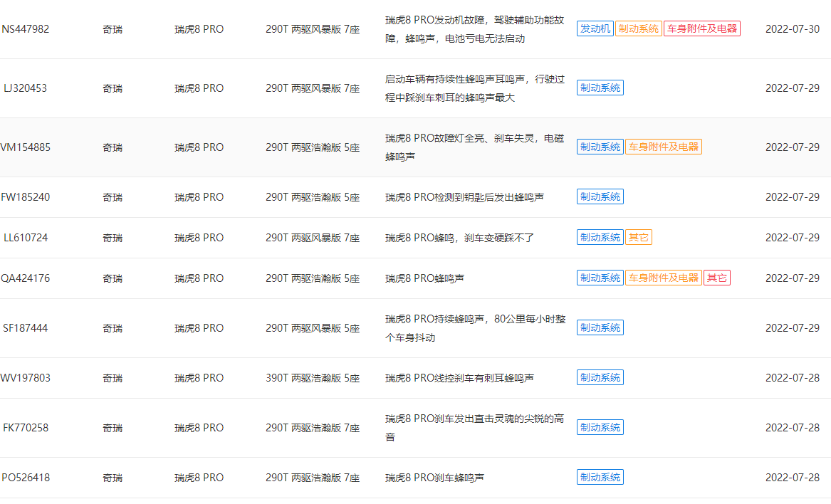Select 制动系统 tag in SF187444 row
The width and height of the screenshot is (831, 504).
pos(600,328)
